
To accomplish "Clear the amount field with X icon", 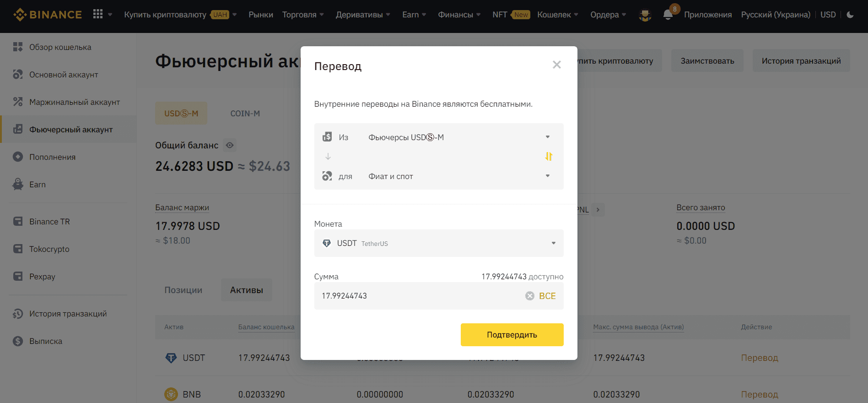I will [x=530, y=296].
